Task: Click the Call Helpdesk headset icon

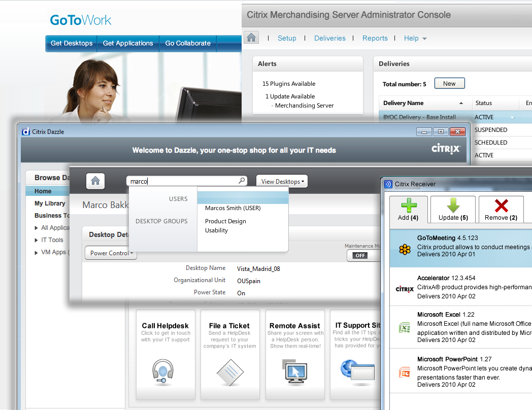Action: pos(163,371)
